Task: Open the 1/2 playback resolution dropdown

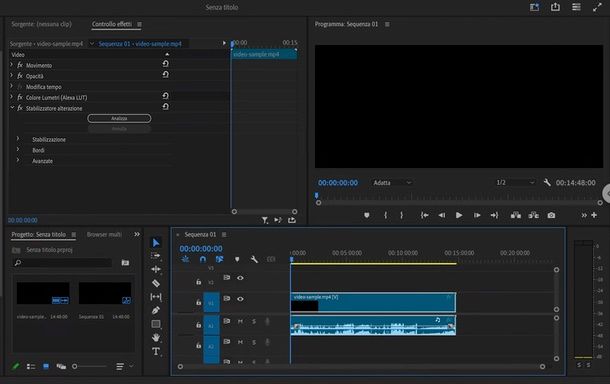Action: click(x=515, y=182)
